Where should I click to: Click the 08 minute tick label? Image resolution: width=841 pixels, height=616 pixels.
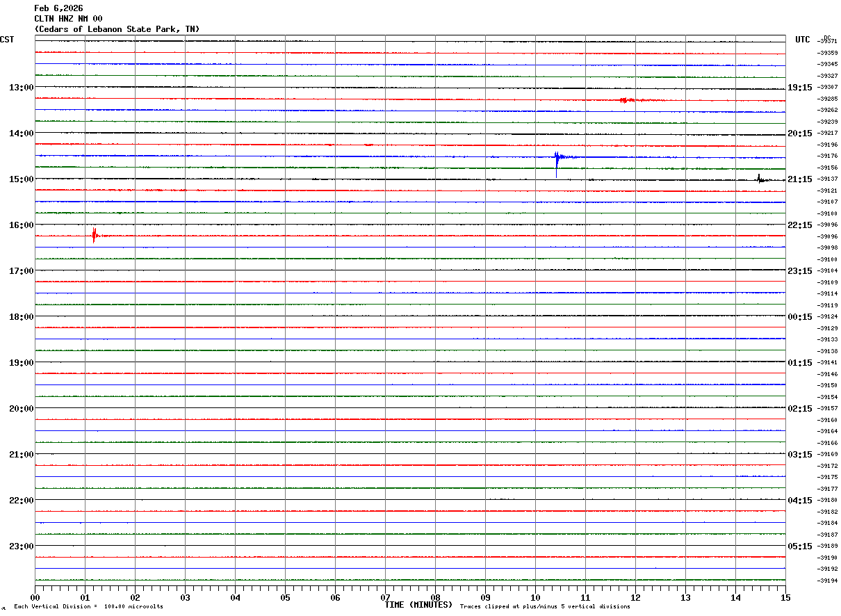click(436, 597)
